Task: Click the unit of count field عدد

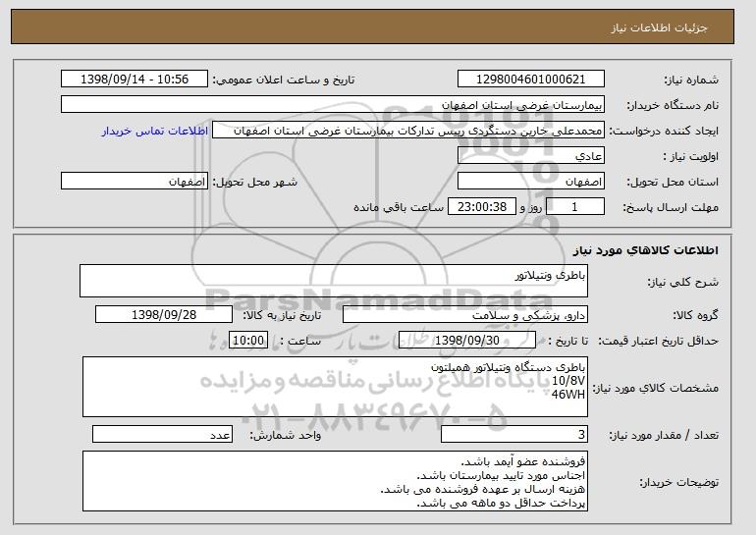Action: pyautogui.click(x=162, y=434)
